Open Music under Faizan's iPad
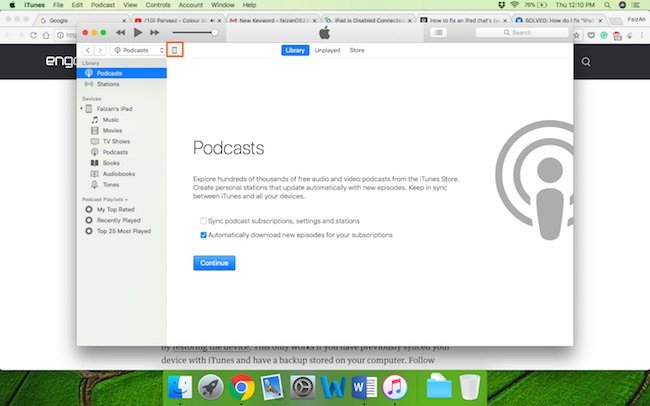The image size is (650, 406). (x=111, y=119)
